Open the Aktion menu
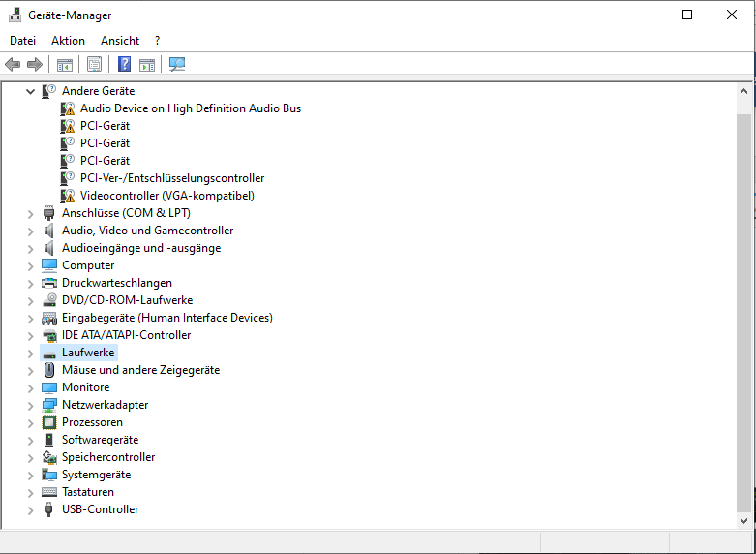Screen dimensions: 756x554 pos(68,41)
